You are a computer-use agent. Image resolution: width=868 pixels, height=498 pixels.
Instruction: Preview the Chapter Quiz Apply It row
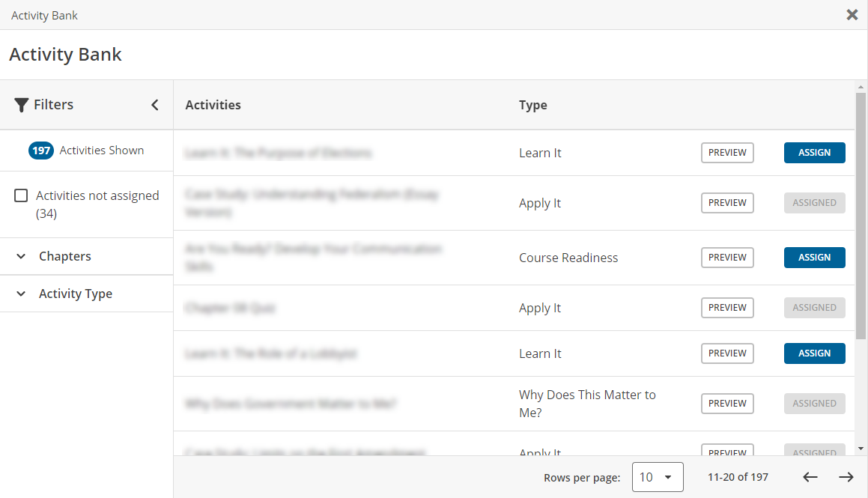[727, 308]
